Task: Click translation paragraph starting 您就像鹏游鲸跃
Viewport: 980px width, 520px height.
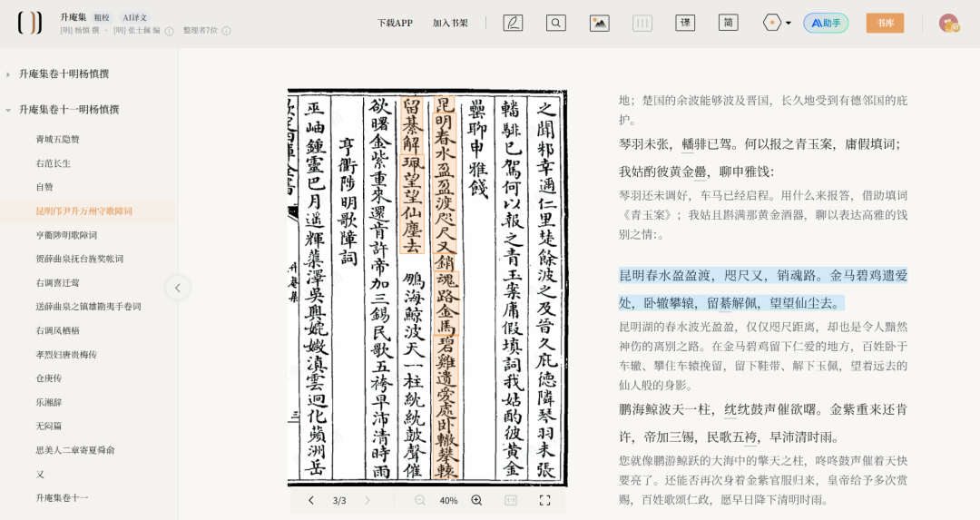Action: [762, 480]
